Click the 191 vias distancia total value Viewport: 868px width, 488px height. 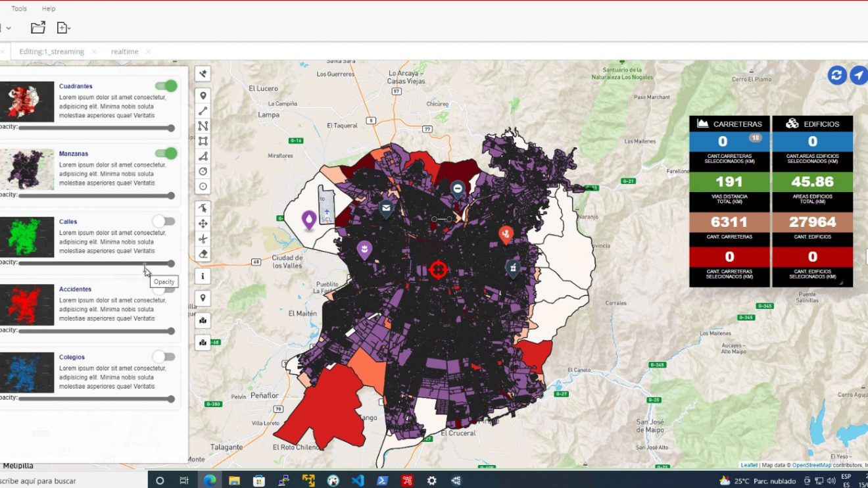click(729, 182)
